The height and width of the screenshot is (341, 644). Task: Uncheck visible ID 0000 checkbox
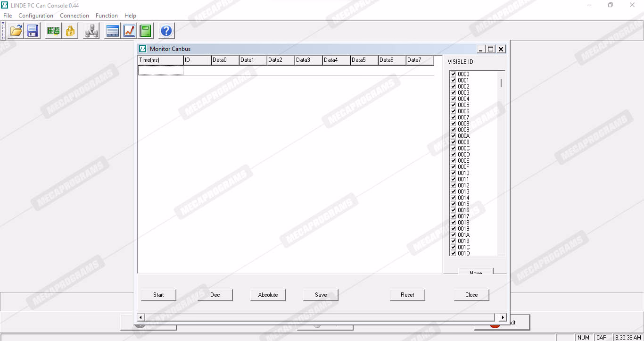tap(453, 74)
